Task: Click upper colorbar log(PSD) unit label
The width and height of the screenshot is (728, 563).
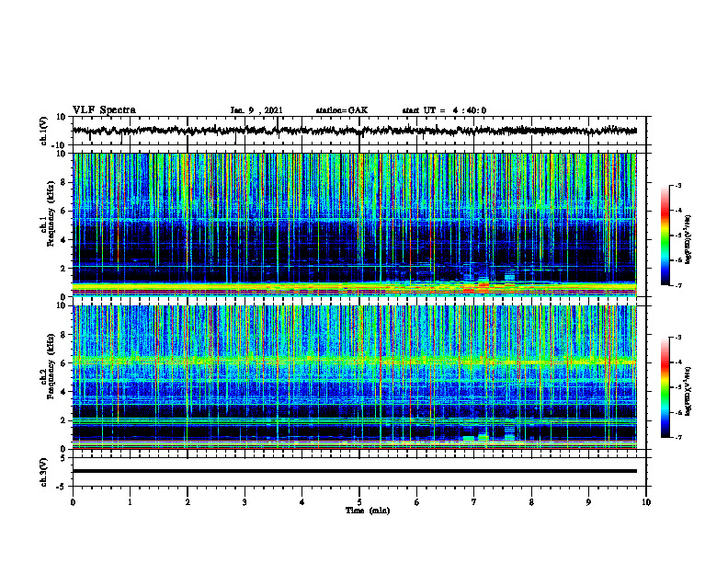Action: [688, 240]
